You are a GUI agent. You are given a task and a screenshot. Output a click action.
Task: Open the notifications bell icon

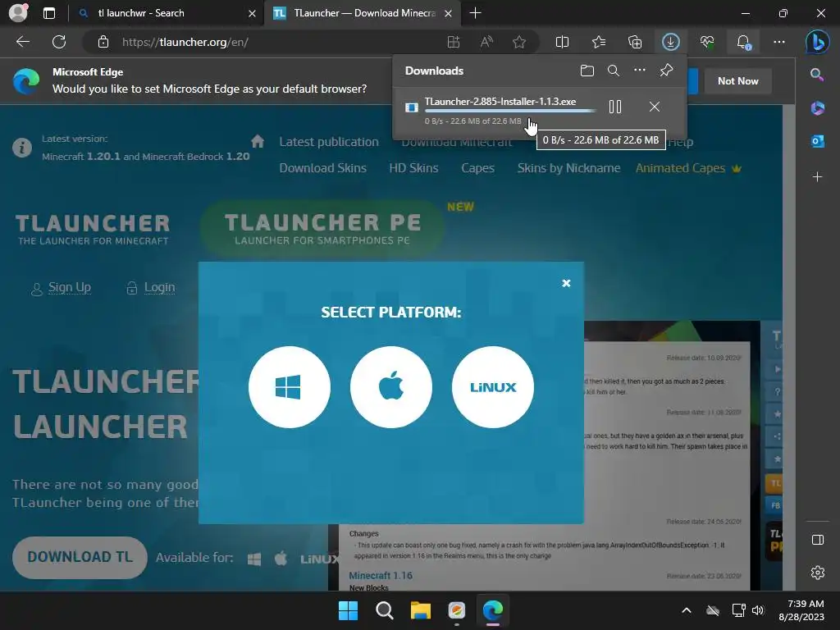click(x=743, y=42)
